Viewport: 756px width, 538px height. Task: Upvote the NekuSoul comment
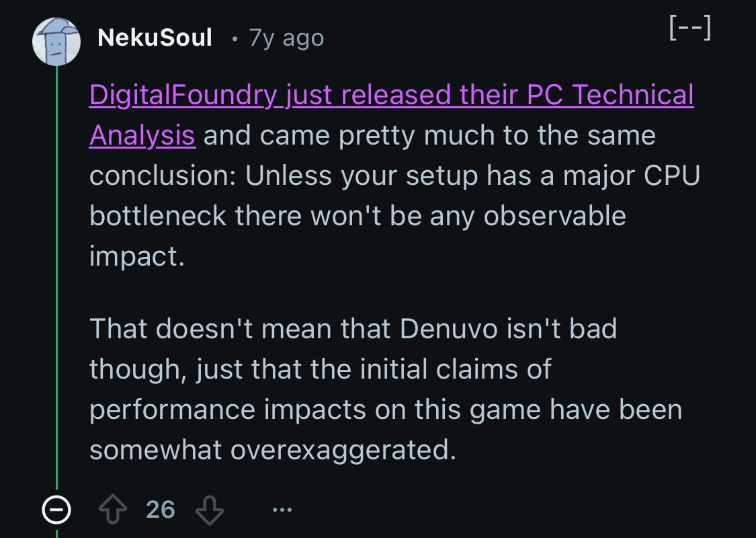point(112,510)
